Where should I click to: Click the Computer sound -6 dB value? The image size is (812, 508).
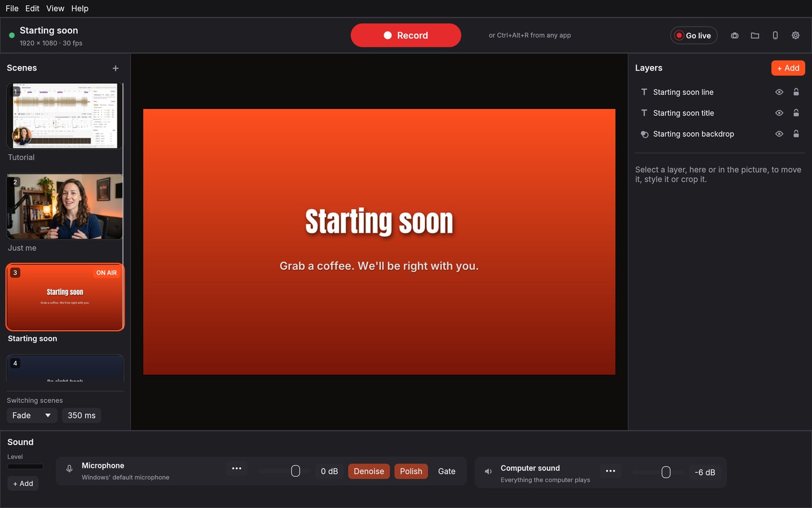click(x=705, y=472)
